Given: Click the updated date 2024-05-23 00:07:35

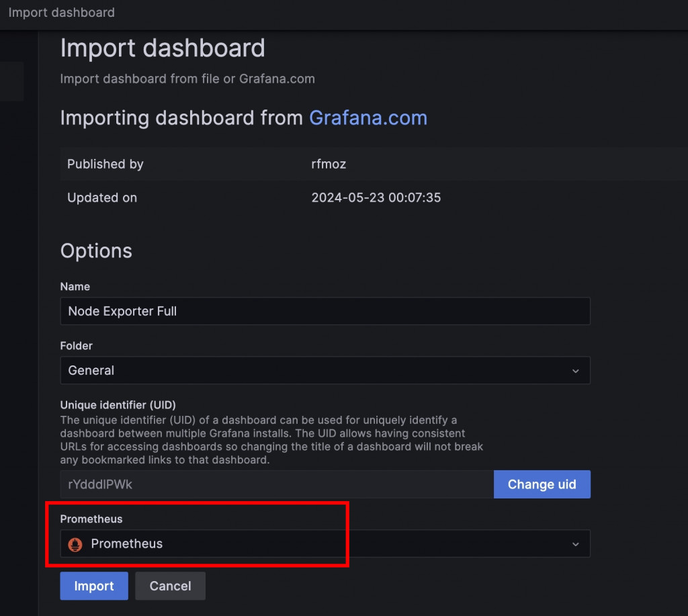Looking at the screenshot, I should [376, 197].
